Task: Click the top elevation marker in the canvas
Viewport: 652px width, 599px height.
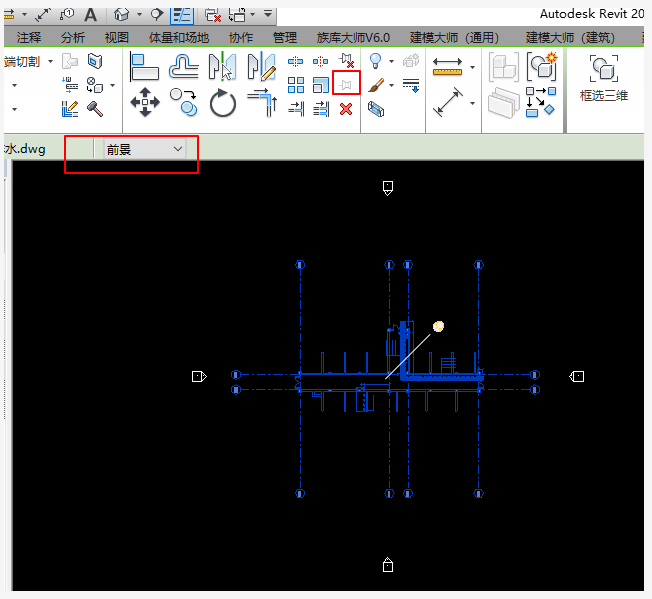Action: coord(388,188)
